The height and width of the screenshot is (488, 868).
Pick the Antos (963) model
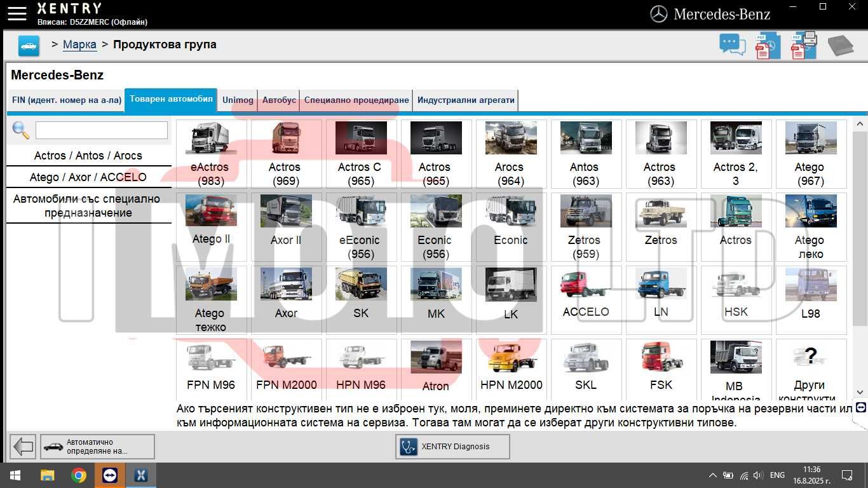tap(586, 154)
